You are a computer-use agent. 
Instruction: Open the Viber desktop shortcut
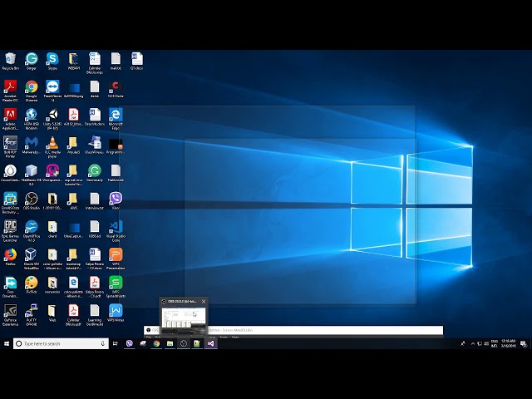point(116,201)
